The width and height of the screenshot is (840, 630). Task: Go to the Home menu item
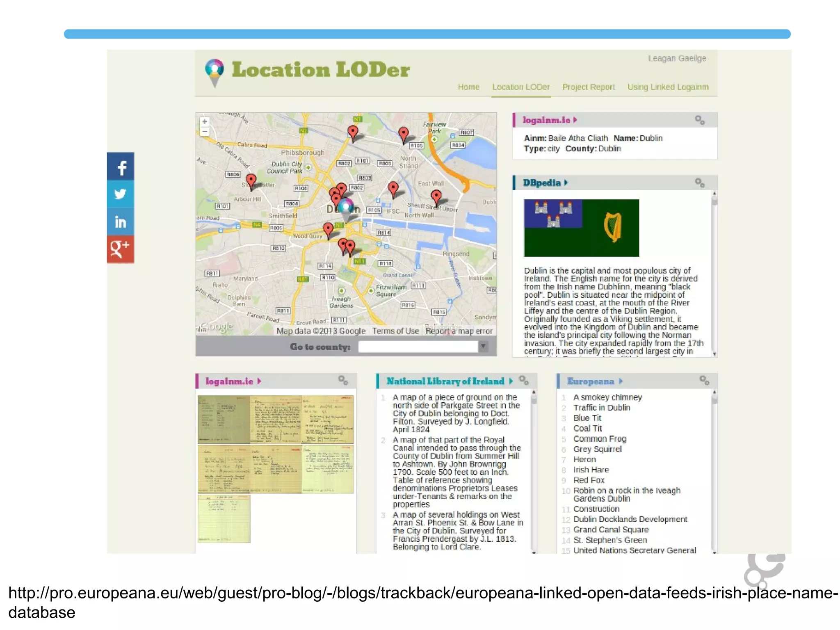[x=468, y=87]
